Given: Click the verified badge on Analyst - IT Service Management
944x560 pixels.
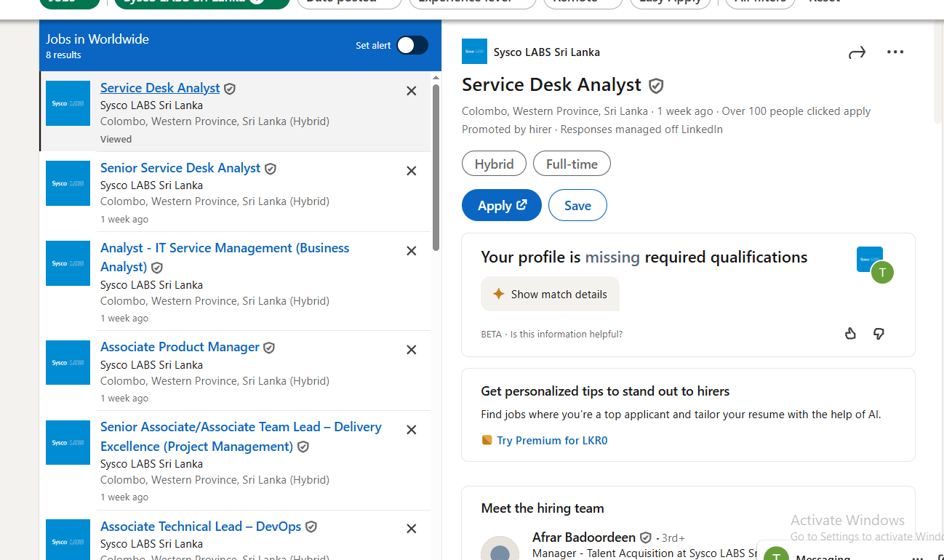Looking at the screenshot, I should pos(157,268).
